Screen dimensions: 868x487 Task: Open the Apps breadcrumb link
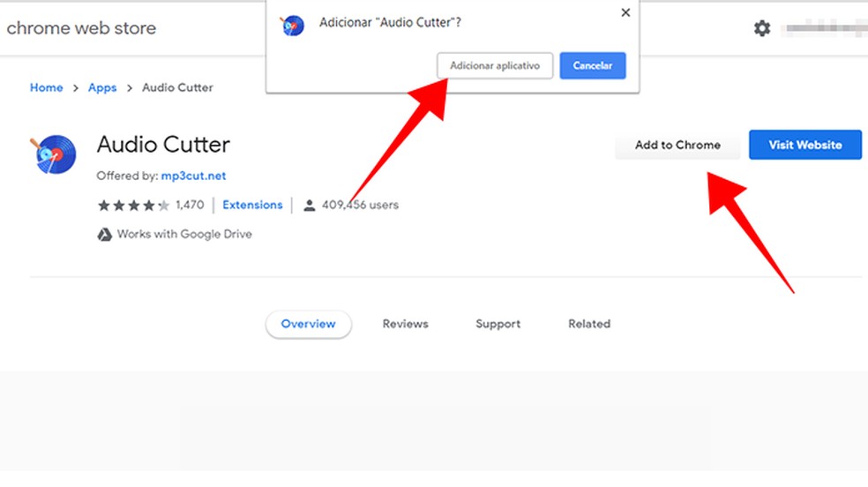click(102, 87)
